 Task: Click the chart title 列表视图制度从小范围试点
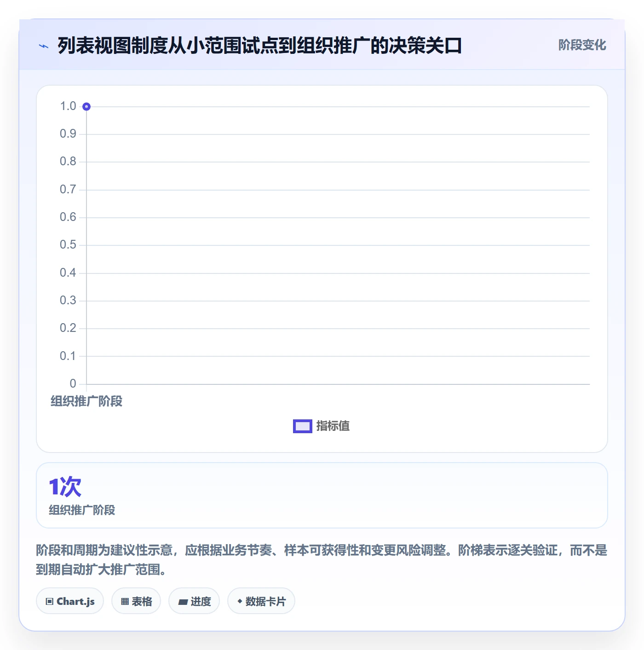[x=259, y=46]
